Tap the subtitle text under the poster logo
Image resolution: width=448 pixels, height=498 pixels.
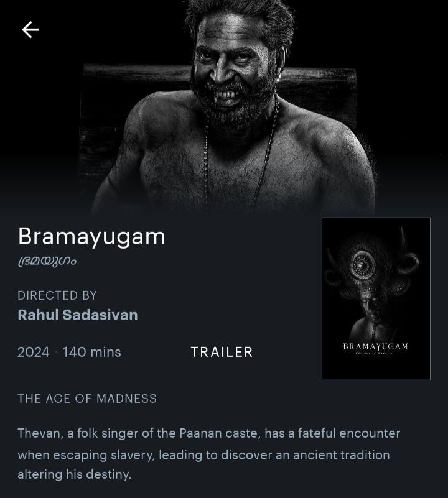pyautogui.click(x=374, y=353)
